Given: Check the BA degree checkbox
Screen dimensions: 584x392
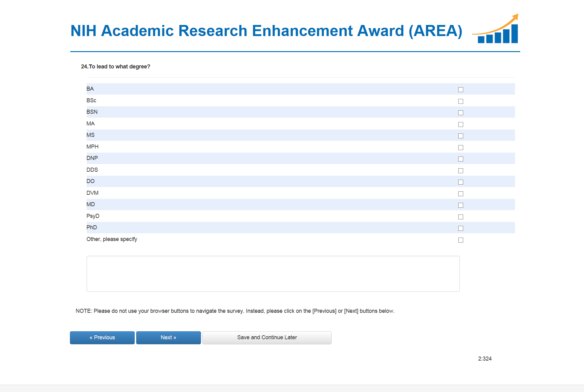Looking at the screenshot, I should coord(461,90).
